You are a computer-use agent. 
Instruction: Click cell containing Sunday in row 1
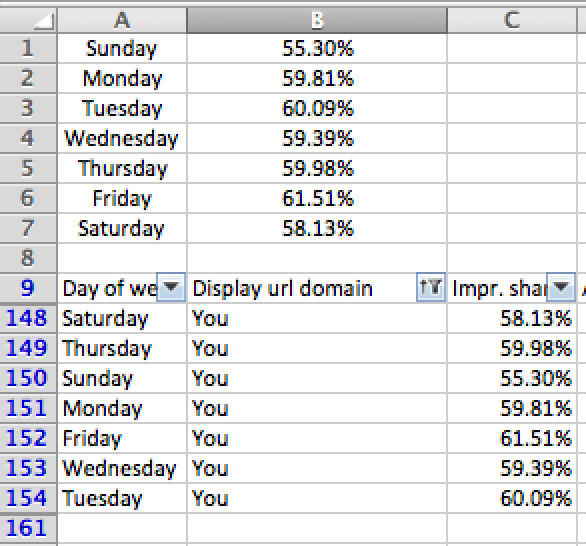[122, 48]
